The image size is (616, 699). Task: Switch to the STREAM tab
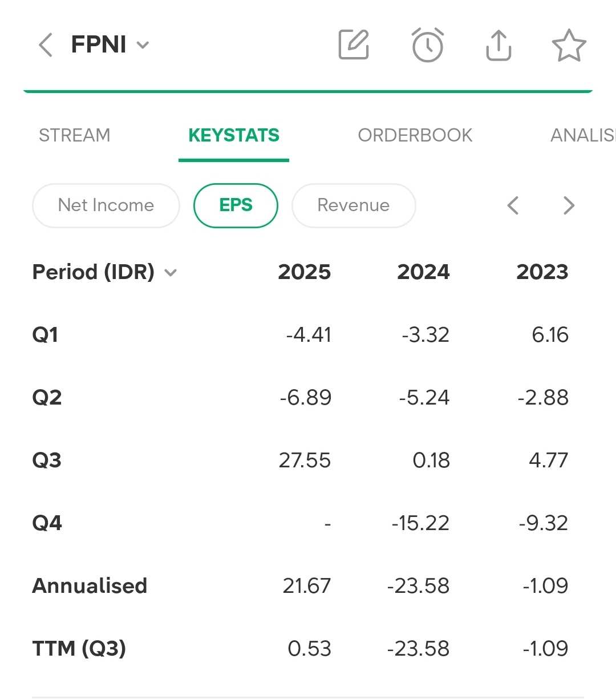[x=74, y=135]
